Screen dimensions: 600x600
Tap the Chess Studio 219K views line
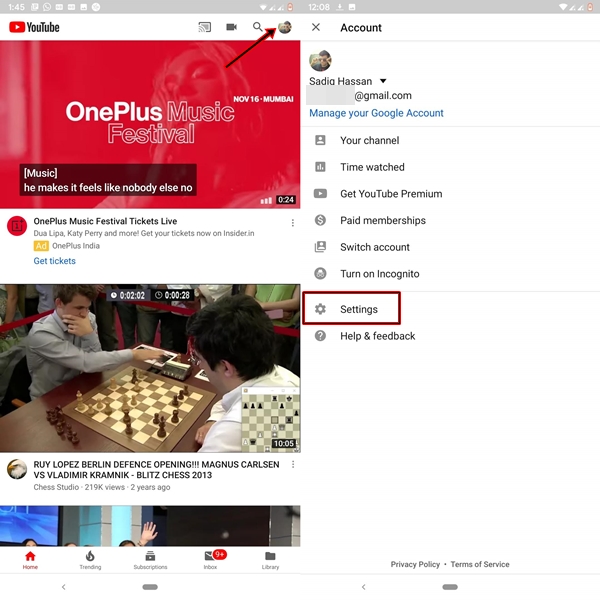pyautogui.click(x=102, y=487)
